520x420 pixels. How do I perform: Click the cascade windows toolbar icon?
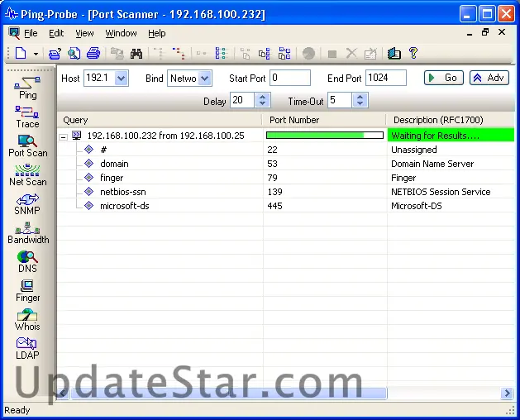pos(265,54)
